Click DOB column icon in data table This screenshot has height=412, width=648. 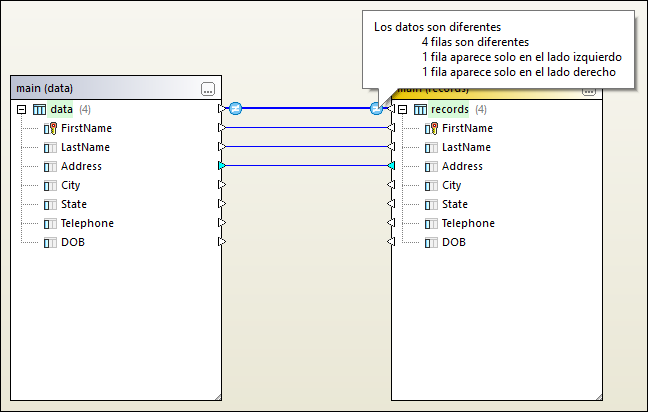[x=50, y=243]
